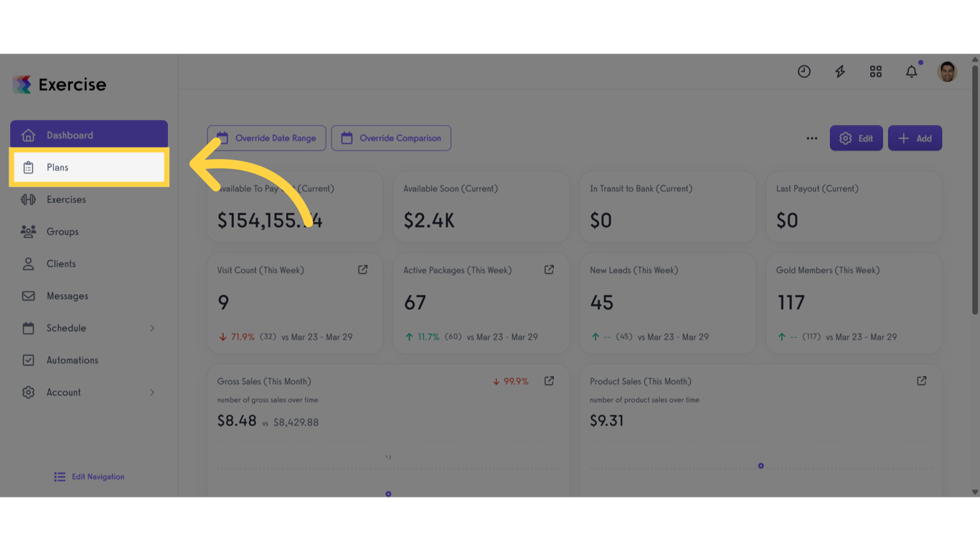This screenshot has width=980, height=551.
Task: Open the notifications bell
Action: click(x=911, y=72)
